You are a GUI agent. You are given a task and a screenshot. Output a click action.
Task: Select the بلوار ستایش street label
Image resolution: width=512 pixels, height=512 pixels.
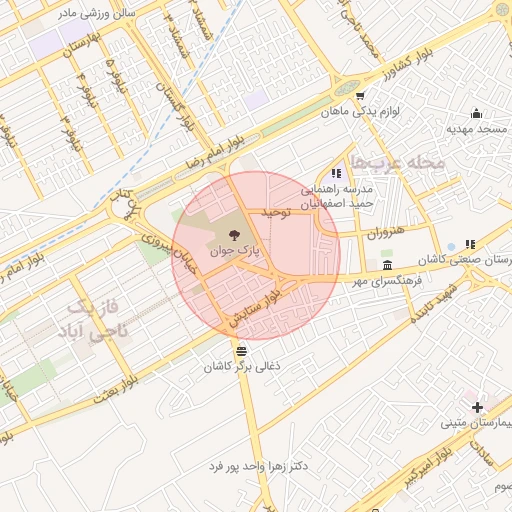click(x=256, y=308)
